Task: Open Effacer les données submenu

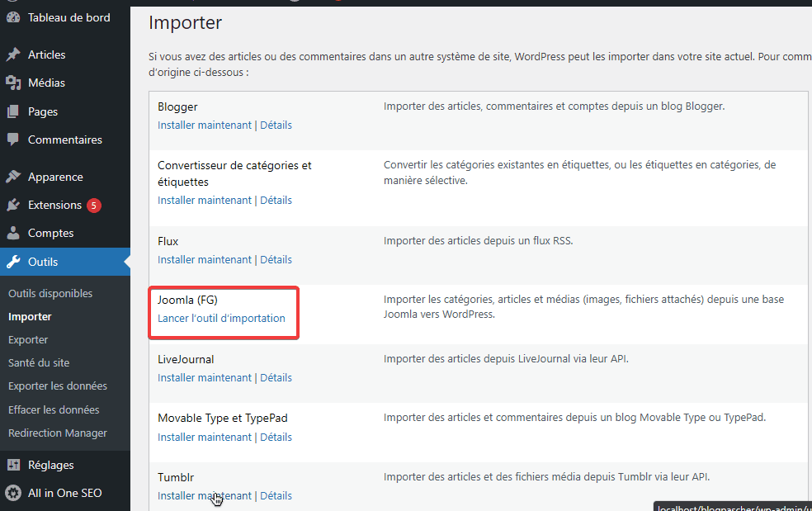Action: (x=54, y=409)
